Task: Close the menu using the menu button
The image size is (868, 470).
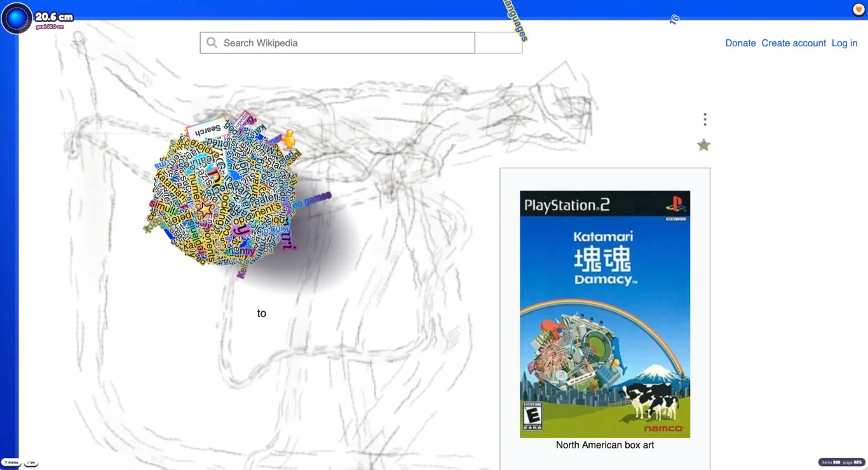Action: pos(11,462)
